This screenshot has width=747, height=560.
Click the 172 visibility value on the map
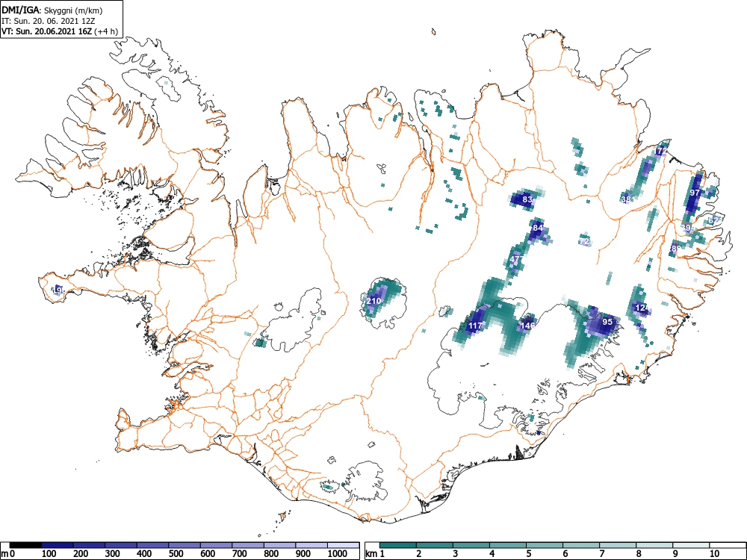pos(660,152)
